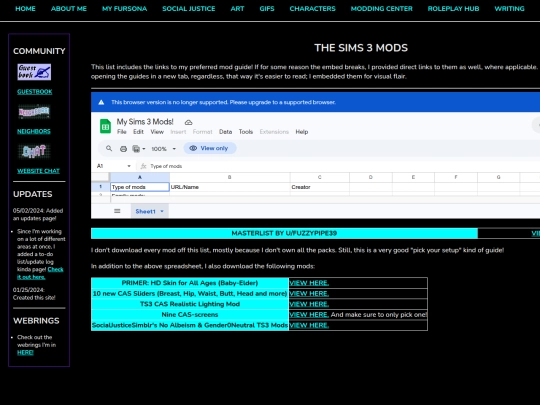Image resolution: width=540 pixels, height=405 pixels.
Task: Open the MODDING CENTER page
Action: click(382, 9)
